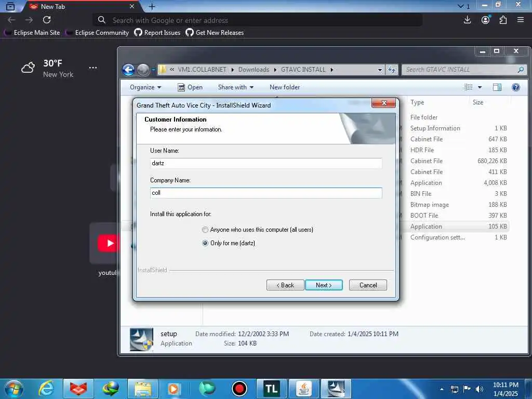
Task: Select the Downloads breadcrumb in Explorer
Action: (x=254, y=70)
